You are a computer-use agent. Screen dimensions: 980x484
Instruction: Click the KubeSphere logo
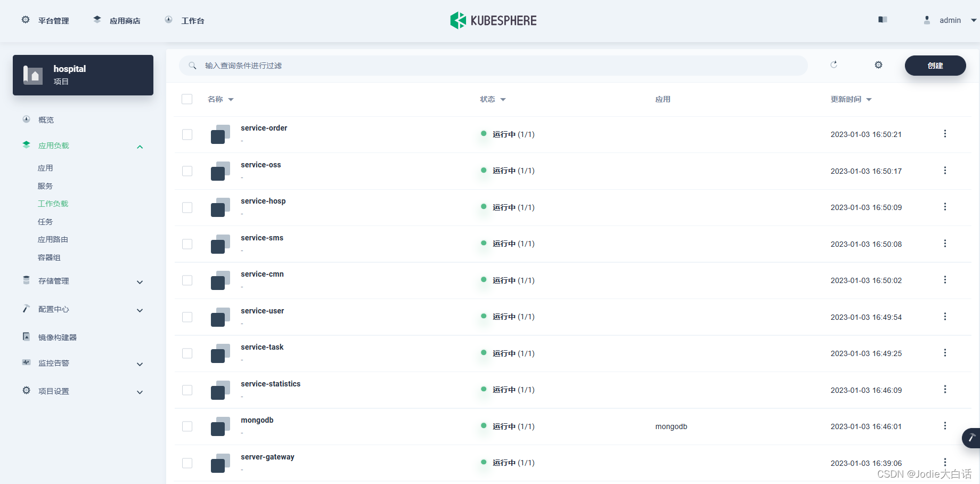493,20
